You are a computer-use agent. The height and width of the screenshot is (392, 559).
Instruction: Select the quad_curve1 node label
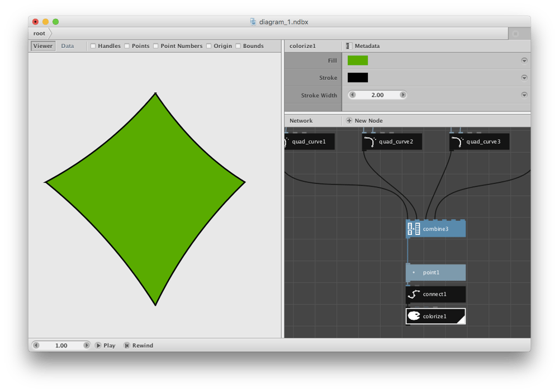[x=309, y=141]
